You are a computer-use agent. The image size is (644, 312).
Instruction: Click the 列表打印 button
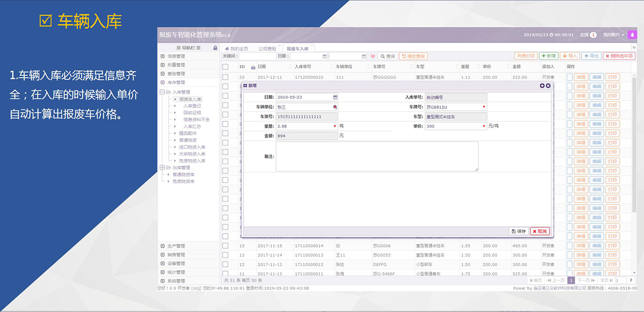coord(525,56)
